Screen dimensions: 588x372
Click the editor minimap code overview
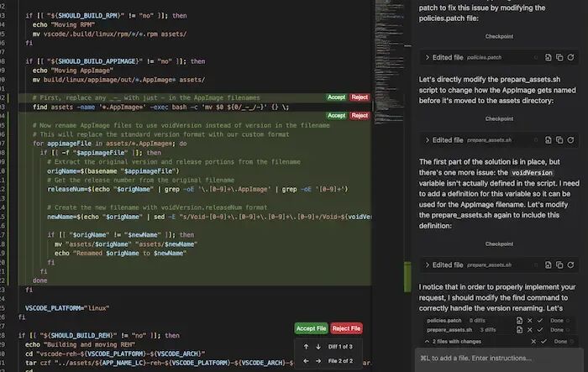(389, 62)
